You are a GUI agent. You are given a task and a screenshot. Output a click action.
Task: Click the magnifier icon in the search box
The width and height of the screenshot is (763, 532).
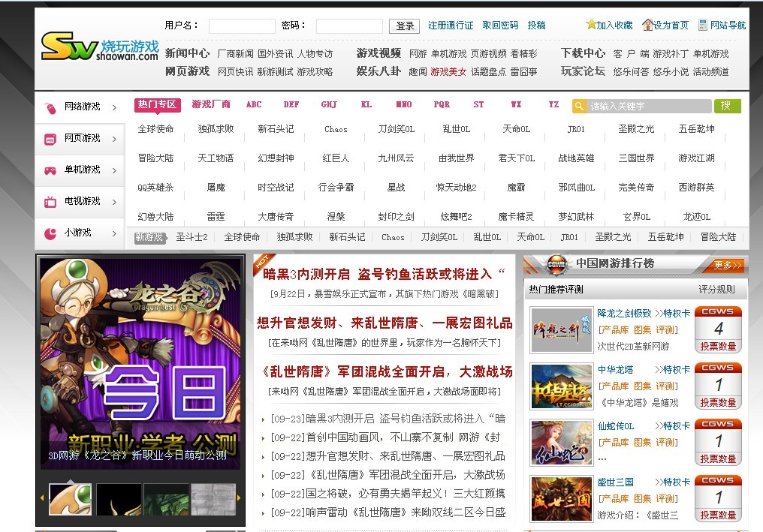(578, 106)
